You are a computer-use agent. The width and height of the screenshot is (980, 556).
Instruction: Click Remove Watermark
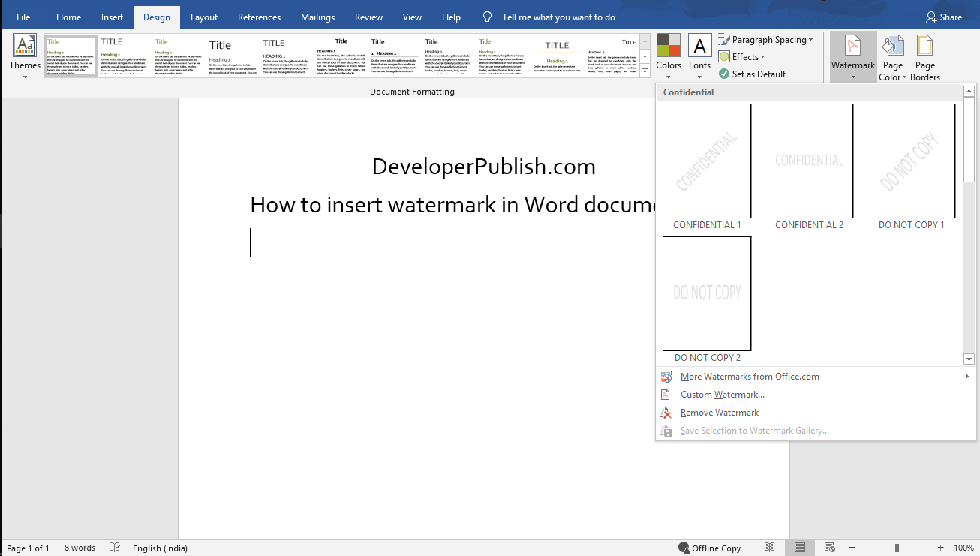[x=719, y=412]
